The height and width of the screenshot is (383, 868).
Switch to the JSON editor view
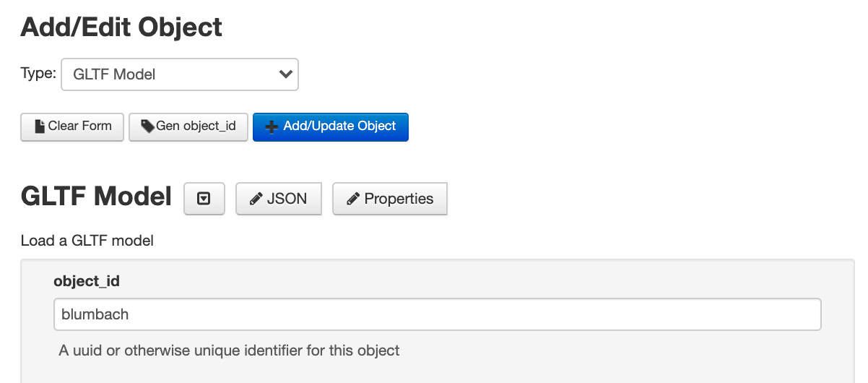point(279,199)
